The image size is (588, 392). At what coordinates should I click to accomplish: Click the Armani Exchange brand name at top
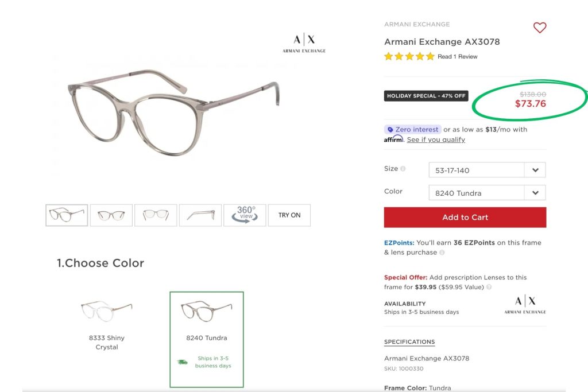pos(417,24)
